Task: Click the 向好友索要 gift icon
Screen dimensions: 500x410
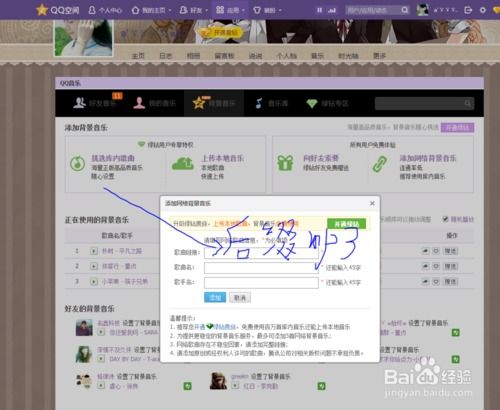Action: pyautogui.click(x=285, y=163)
